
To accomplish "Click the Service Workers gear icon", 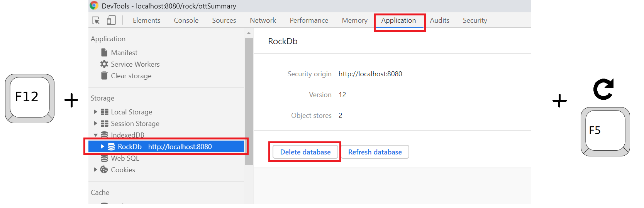I will point(104,64).
